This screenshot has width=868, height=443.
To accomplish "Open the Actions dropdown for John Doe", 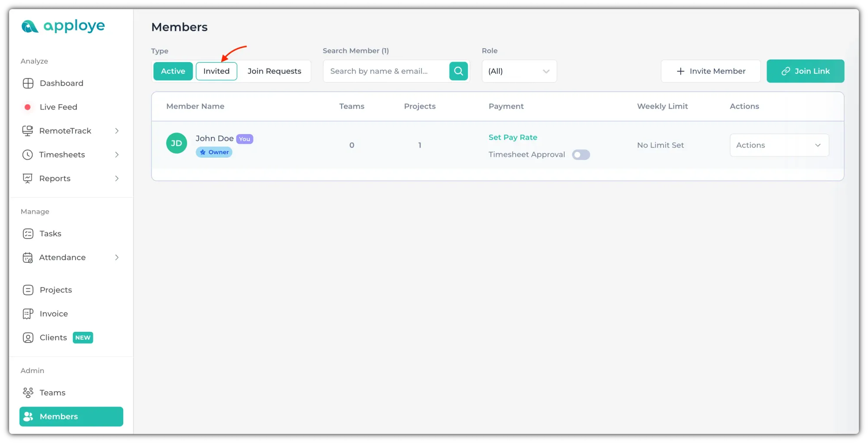I will [779, 145].
